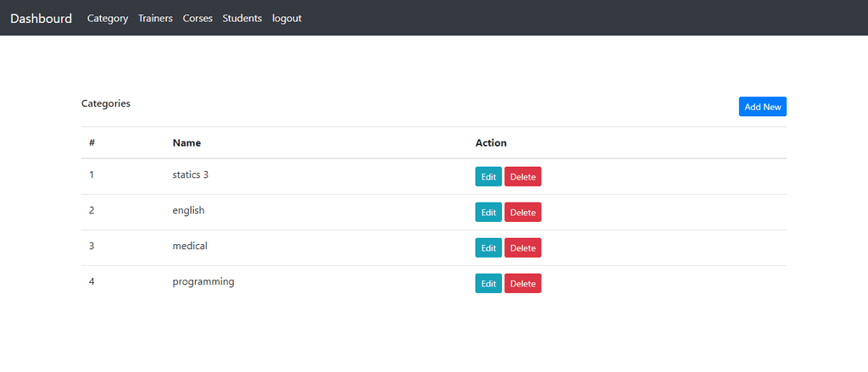This screenshot has height=372, width=868.
Task: Open the Dashbourd brand link
Action: click(x=41, y=19)
